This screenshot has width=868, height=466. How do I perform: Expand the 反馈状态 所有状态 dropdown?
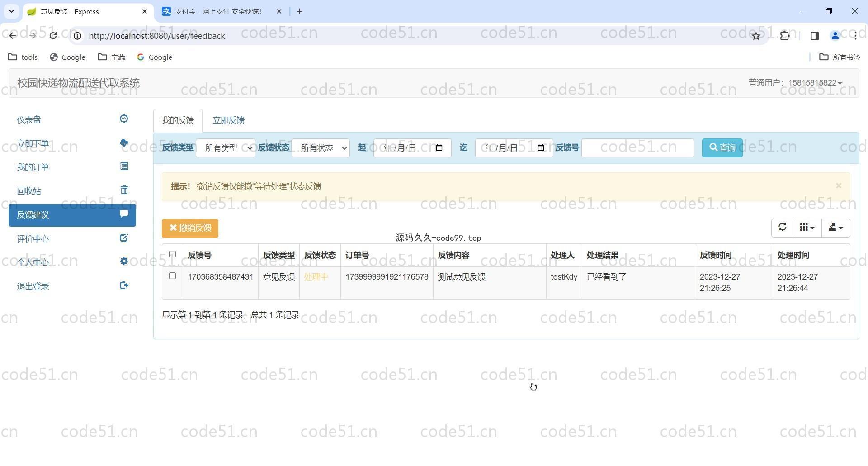321,148
